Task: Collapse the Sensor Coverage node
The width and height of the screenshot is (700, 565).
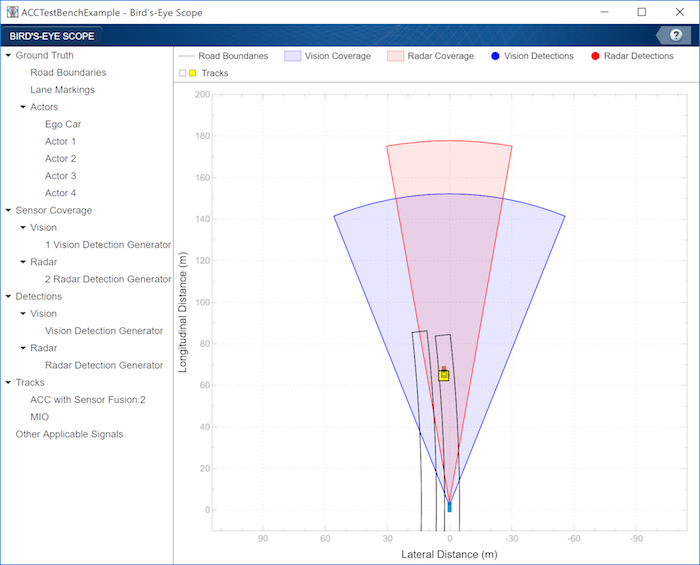Action: coord(8,210)
